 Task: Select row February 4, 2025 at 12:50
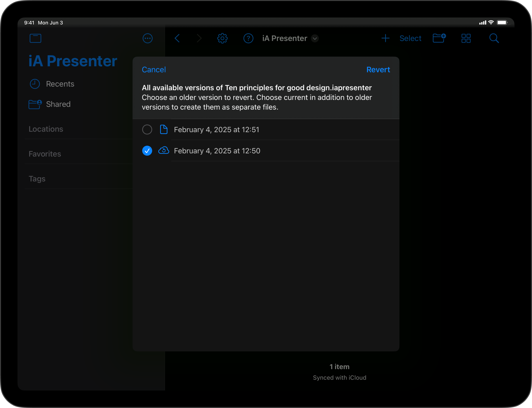click(266, 151)
